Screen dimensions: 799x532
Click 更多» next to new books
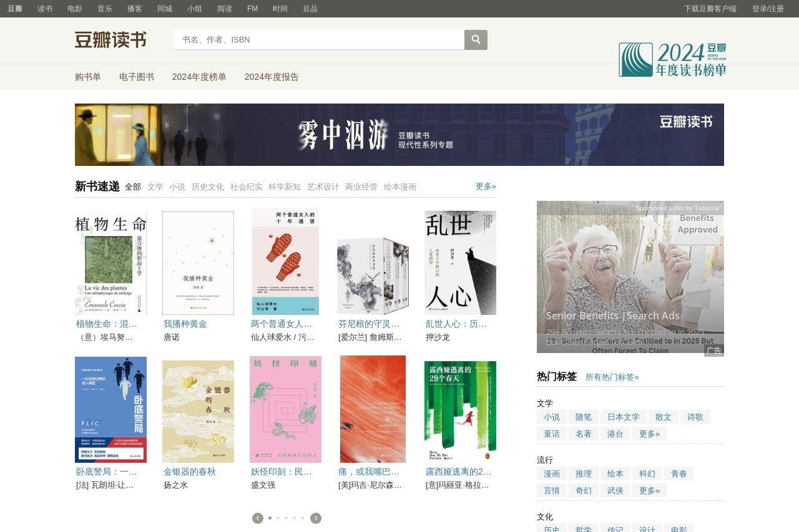[x=486, y=186]
